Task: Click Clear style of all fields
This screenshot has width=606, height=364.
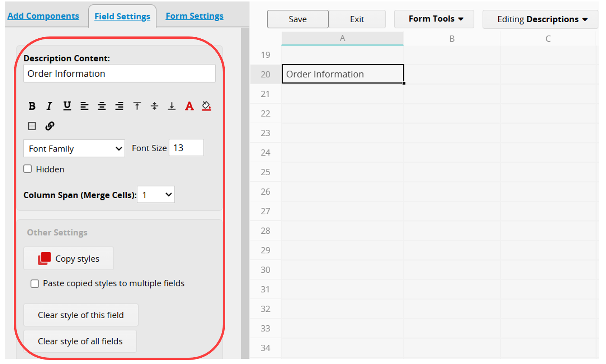Action: [x=80, y=341]
